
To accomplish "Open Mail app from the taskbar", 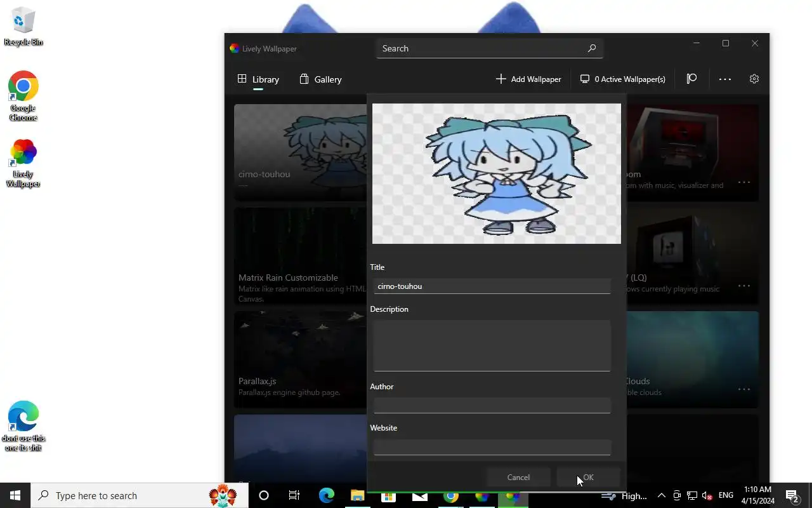I will (x=419, y=495).
